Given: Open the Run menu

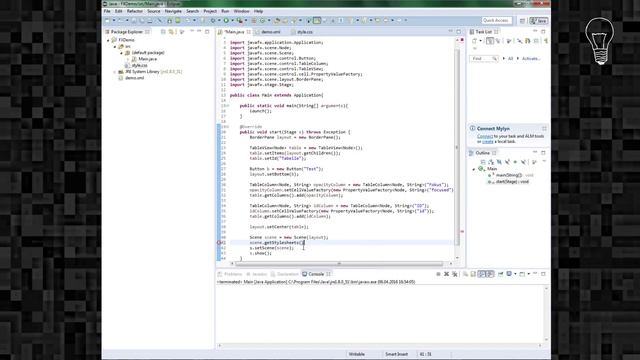Looking at the screenshot, I should [x=225, y=11].
